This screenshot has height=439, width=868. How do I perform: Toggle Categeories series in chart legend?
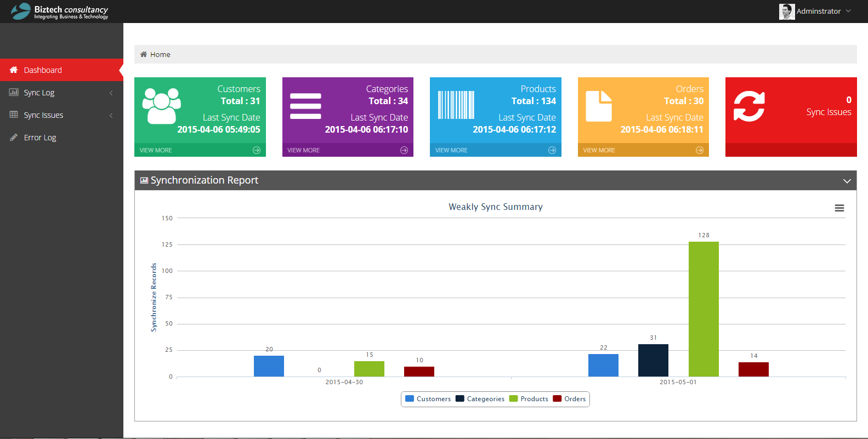click(x=480, y=399)
